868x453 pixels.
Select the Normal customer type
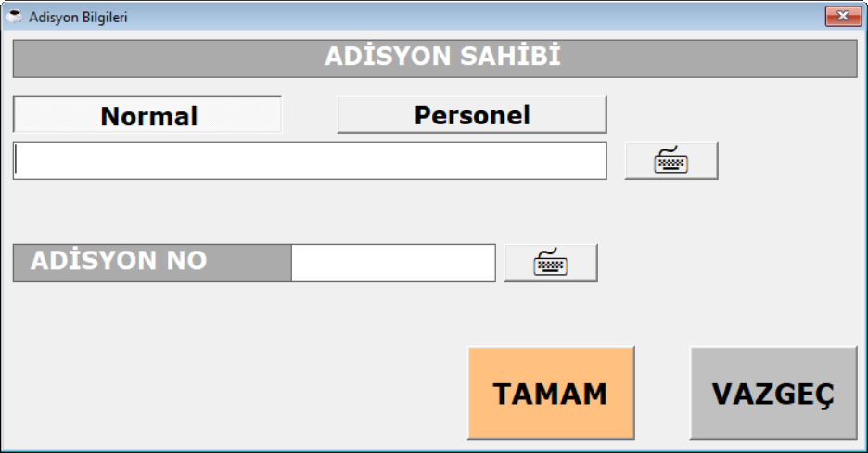click(147, 115)
